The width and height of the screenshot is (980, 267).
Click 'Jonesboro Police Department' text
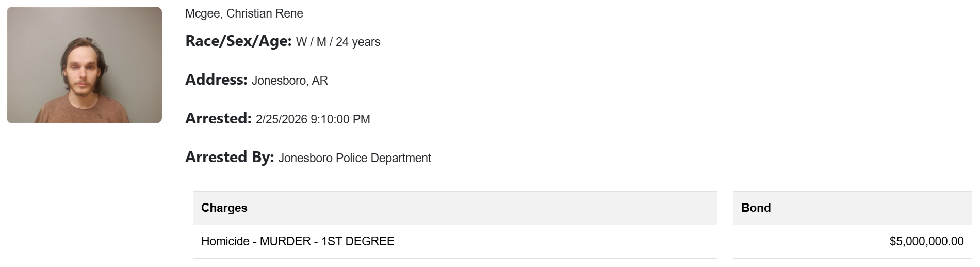pos(354,158)
